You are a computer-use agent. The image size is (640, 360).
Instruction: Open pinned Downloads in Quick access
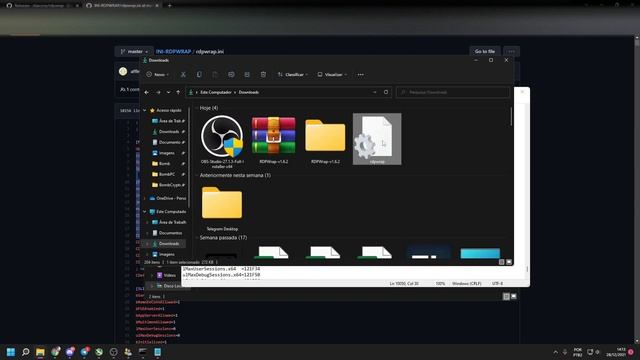click(x=168, y=131)
